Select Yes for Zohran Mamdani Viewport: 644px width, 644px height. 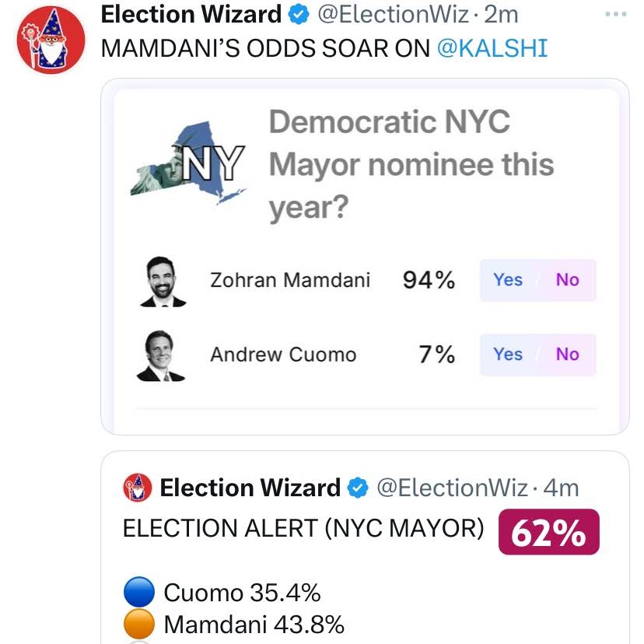pyautogui.click(x=508, y=280)
